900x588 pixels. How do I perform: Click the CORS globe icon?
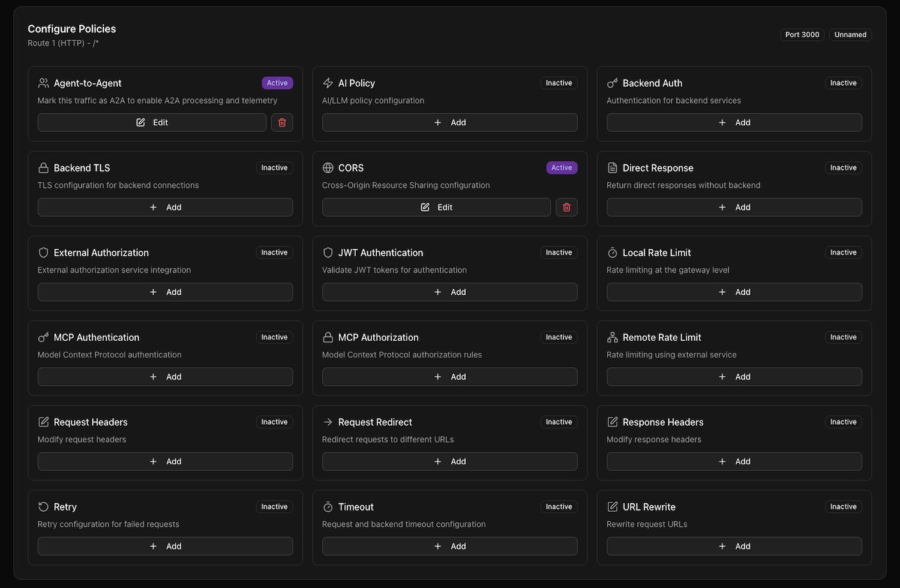pyautogui.click(x=328, y=168)
